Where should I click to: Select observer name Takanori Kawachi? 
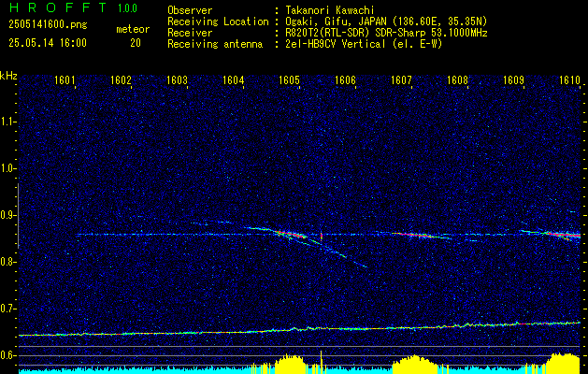330,10
